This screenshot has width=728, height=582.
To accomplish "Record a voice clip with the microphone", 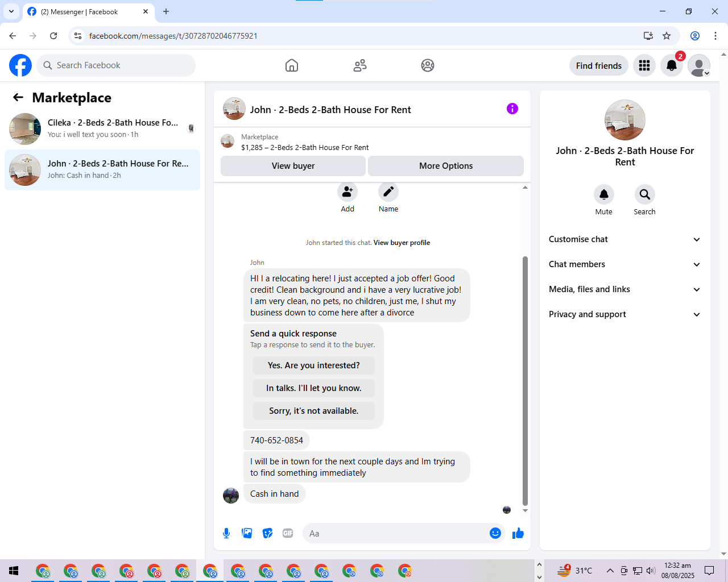I will click(226, 533).
